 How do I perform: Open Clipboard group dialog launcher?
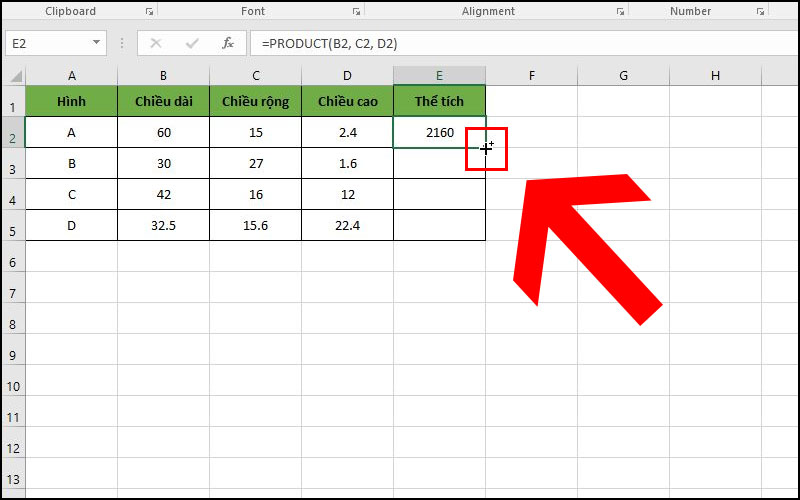click(x=149, y=12)
